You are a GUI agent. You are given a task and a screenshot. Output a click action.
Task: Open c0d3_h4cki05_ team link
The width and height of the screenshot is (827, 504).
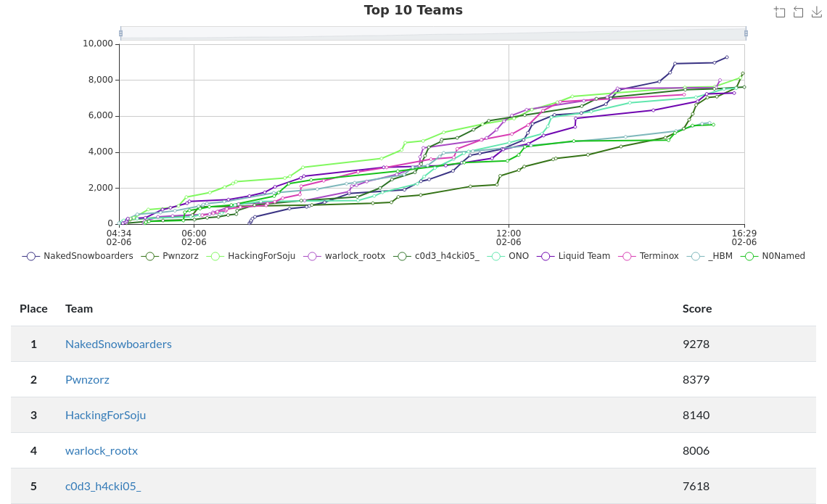pos(103,487)
